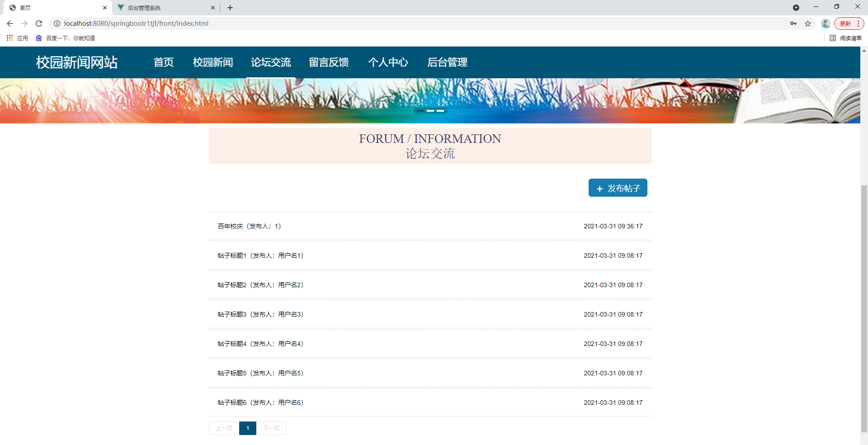Image resolution: width=868 pixels, height=445 pixels.
Task: Go to 下一页 in pagination
Action: click(271, 428)
